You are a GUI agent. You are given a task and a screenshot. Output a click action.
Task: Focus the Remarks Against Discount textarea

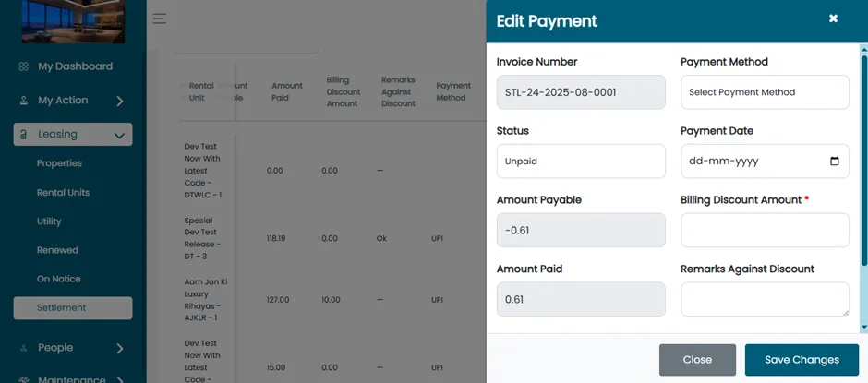pos(765,299)
